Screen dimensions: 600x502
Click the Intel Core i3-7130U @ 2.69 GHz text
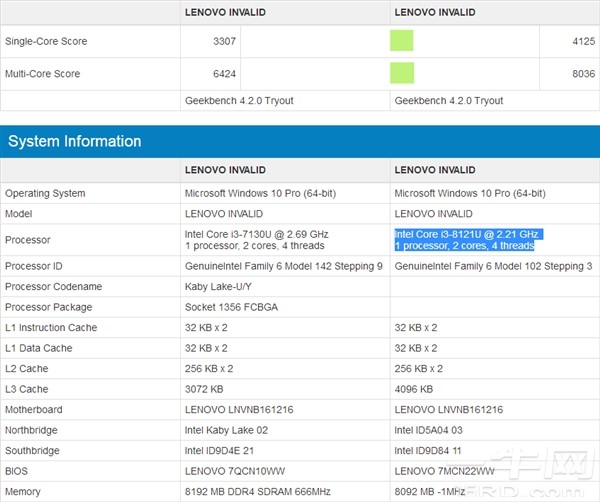[256, 234]
